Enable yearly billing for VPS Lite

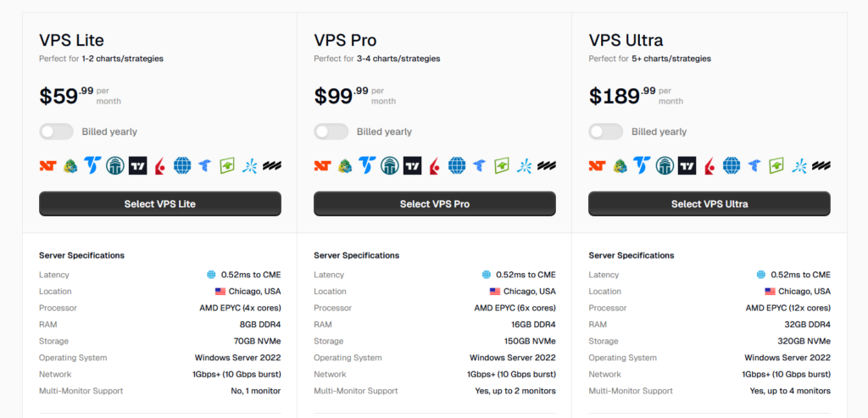pyautogui.click(x=57, y=131)
